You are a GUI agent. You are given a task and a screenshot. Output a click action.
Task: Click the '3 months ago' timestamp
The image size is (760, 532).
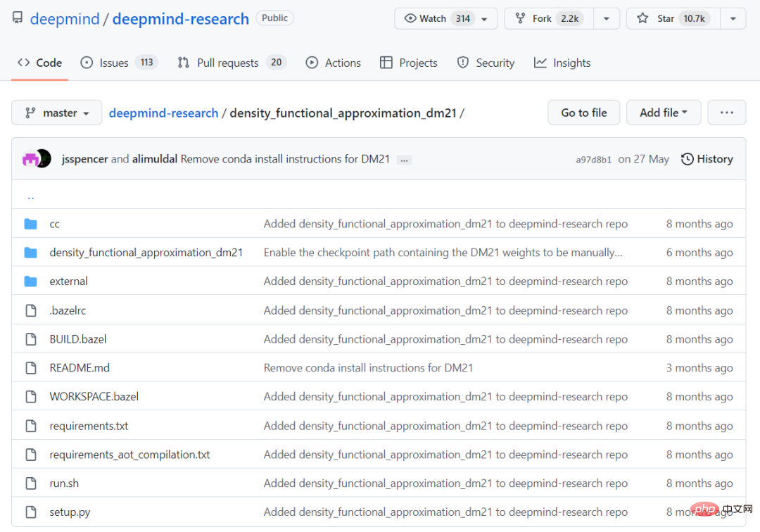[x=699, y=368]
